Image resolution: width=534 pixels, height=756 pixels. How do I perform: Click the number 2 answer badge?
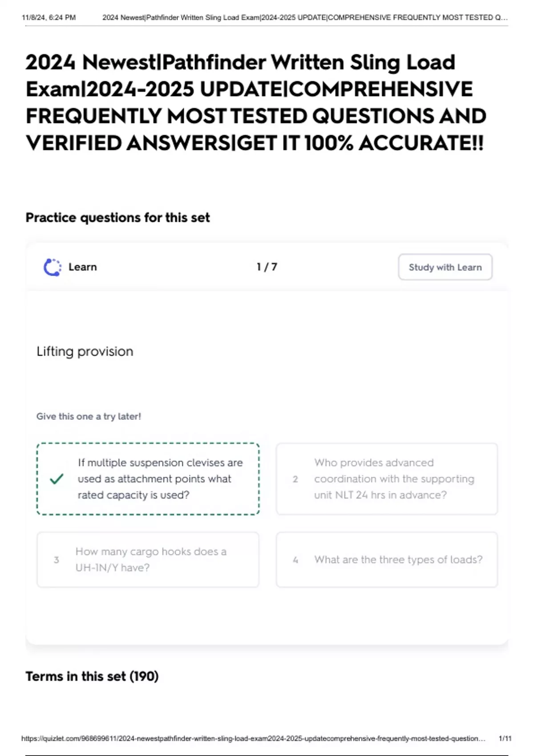tap(295, 479)
